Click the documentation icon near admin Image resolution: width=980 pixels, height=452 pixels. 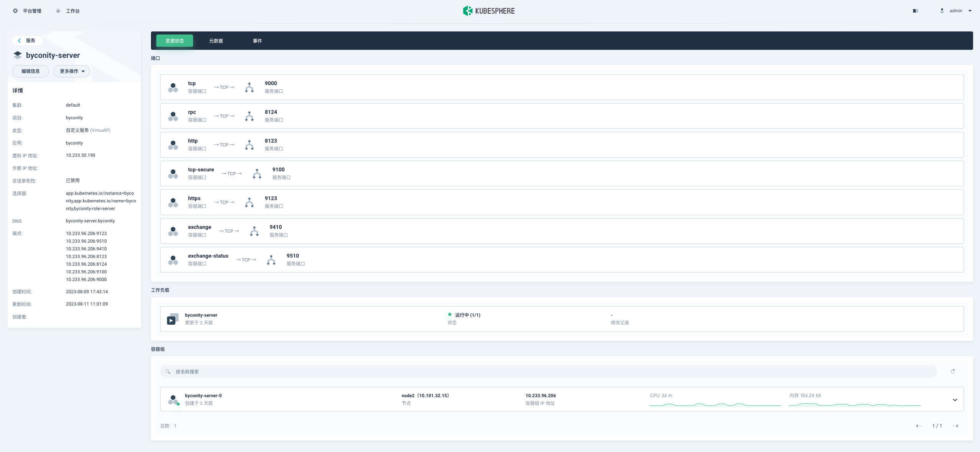coord(915,11)
